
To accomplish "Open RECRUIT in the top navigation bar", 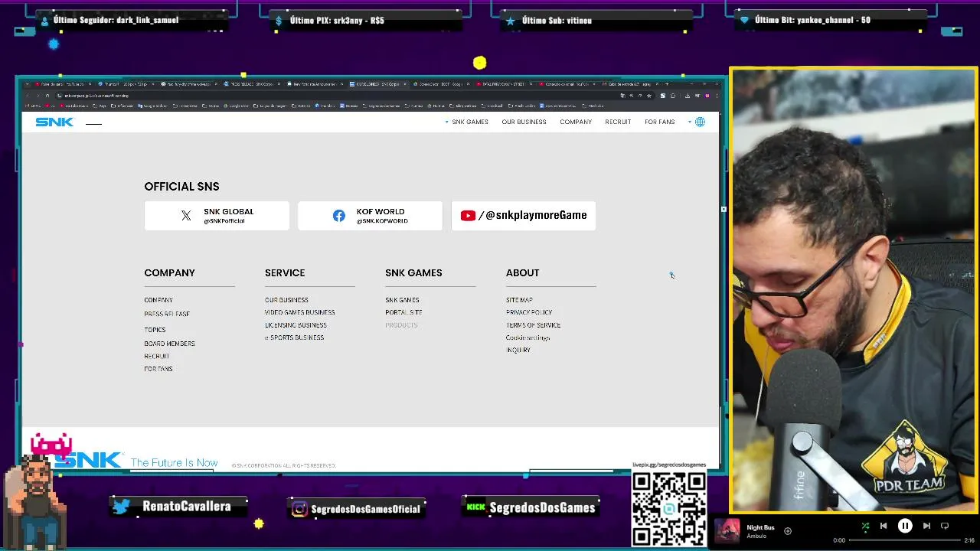I will [618, 122].
